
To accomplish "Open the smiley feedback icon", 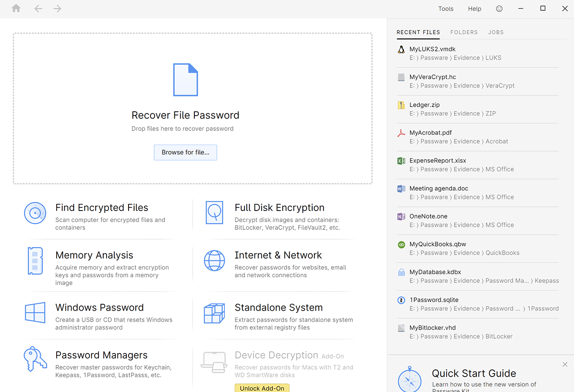I will point(499,8).
